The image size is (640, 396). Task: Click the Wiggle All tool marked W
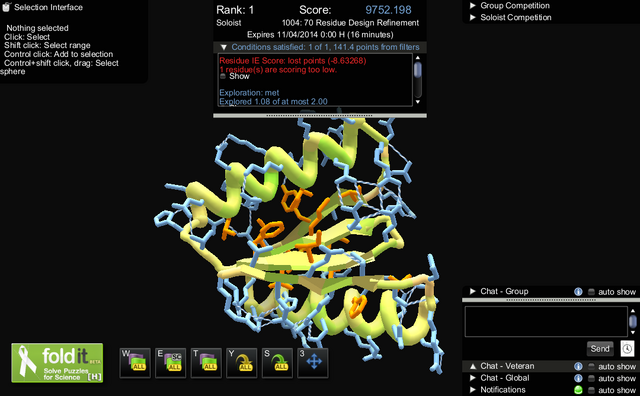tap(135, 363)
